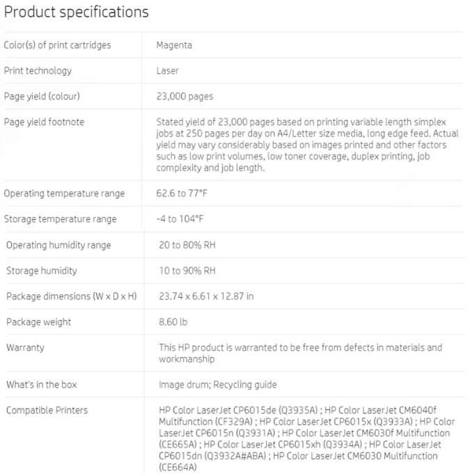The height and width of the screenshot is (476, 470).
Task: Click the 8.60 lb package weight value
Action: click(173, 322)
